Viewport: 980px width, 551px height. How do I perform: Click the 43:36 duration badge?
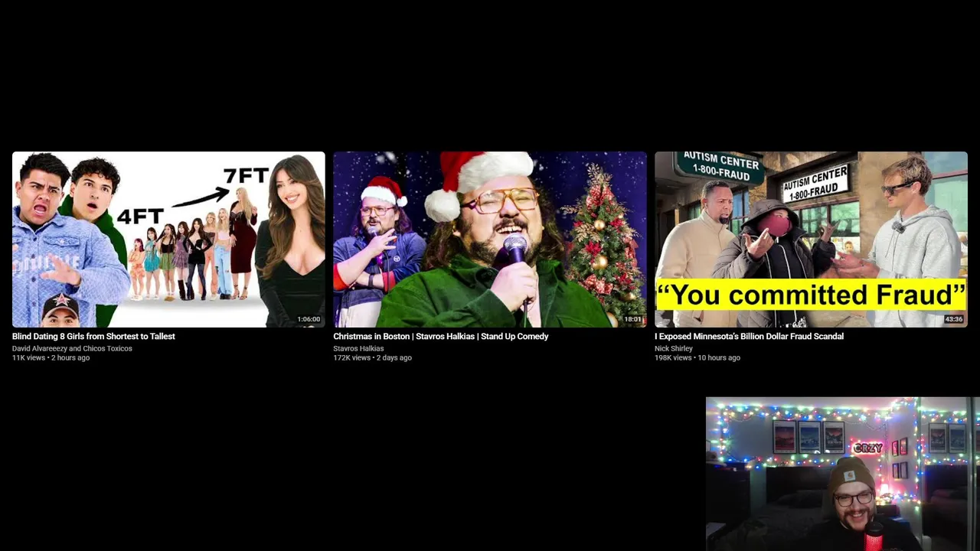pyautogui.click(x=954, y=319)
